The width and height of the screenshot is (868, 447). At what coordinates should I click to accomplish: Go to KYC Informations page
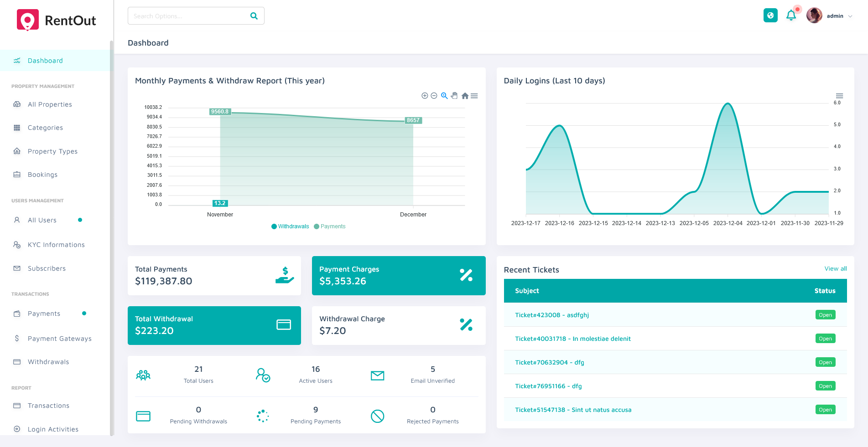[x=56, y=245]
